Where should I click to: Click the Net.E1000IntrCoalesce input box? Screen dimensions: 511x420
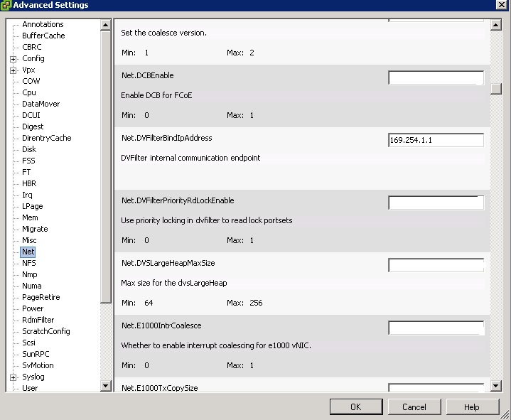[x=436, y=328]
